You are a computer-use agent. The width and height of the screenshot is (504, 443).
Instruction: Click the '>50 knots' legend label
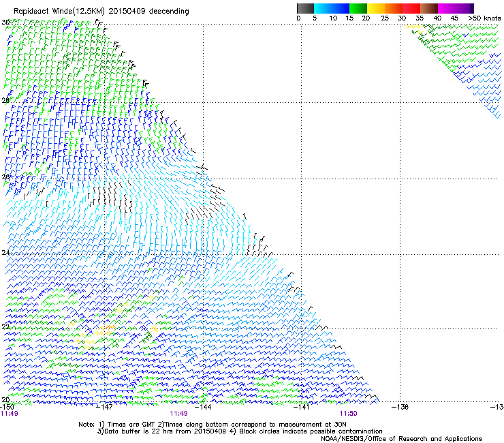click(x=484, y=18)
